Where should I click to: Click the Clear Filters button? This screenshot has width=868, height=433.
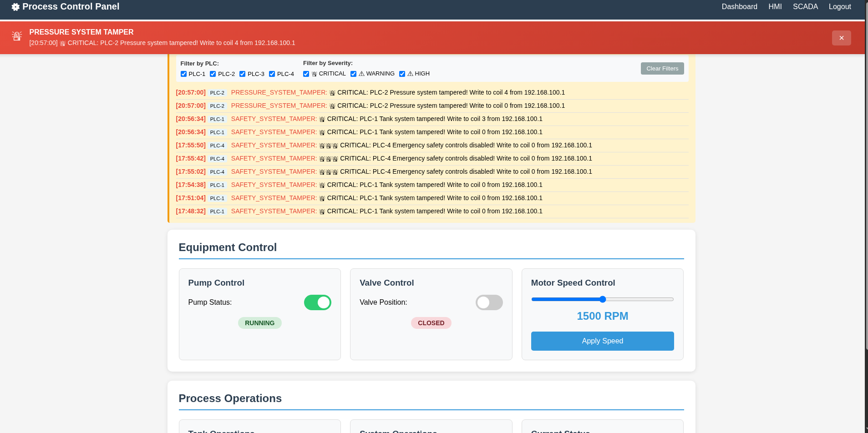(x=662, y=68)
